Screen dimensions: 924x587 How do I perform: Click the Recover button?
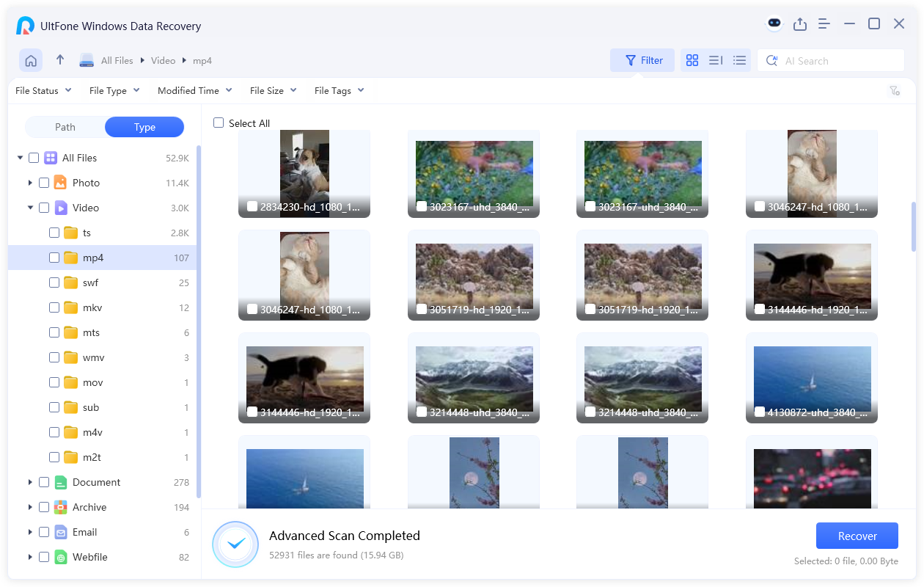tap(857, 536)
